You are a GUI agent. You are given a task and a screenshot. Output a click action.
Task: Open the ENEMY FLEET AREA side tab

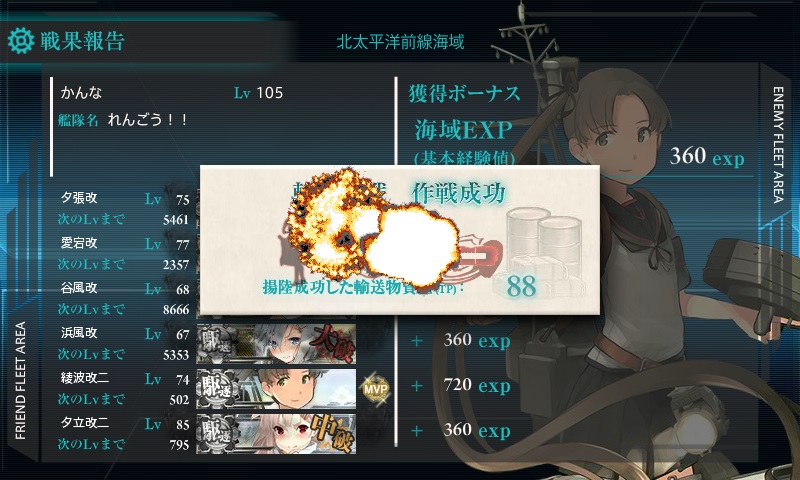pos(778,144)
